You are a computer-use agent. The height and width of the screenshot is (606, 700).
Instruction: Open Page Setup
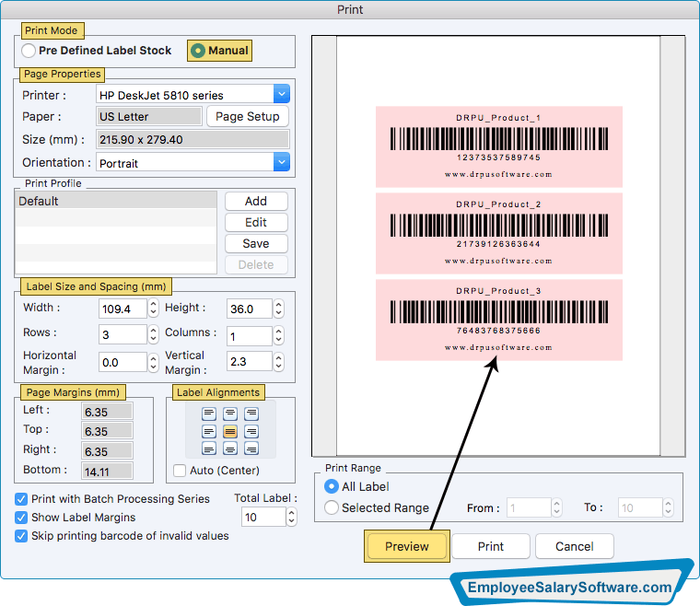[247, 117]
